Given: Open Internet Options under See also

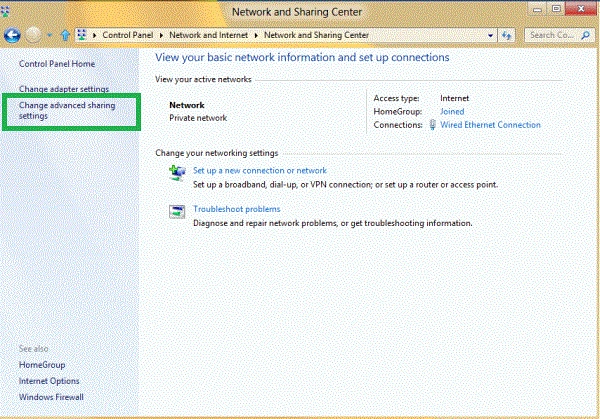Looking at the screenshot, I should coord(49,381).
